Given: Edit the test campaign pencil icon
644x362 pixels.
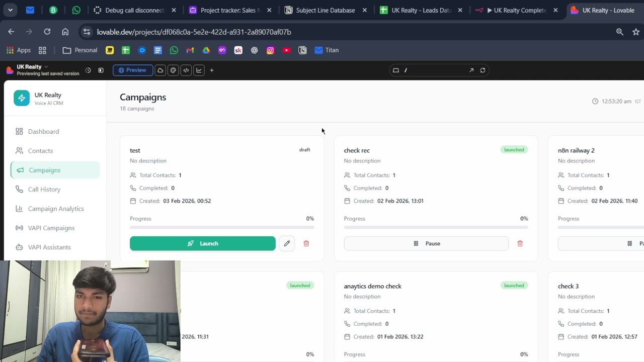Looking at the screenshot, I should [x=287, y=243].
